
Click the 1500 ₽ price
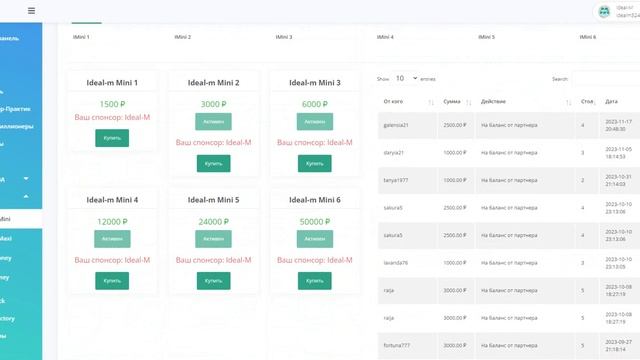[x=112, y=104]
